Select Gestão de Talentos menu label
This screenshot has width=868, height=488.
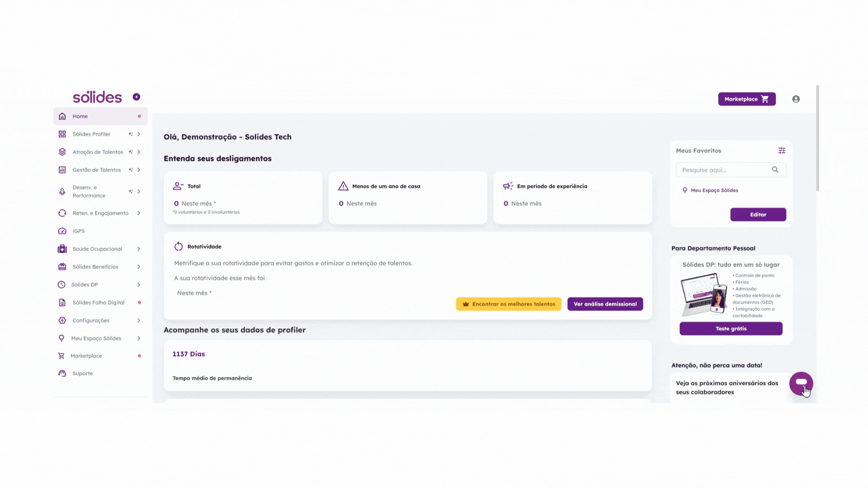tap(97, 170)
